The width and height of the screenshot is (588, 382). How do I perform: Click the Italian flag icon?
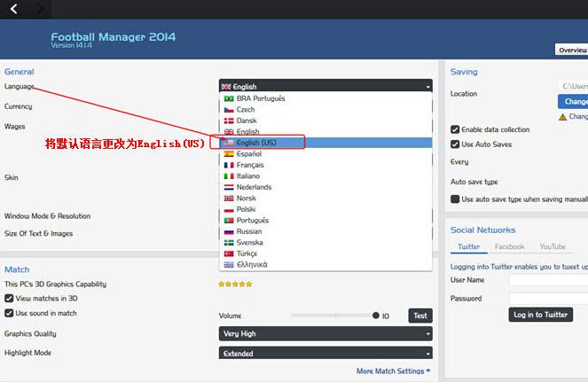[229, 176]
